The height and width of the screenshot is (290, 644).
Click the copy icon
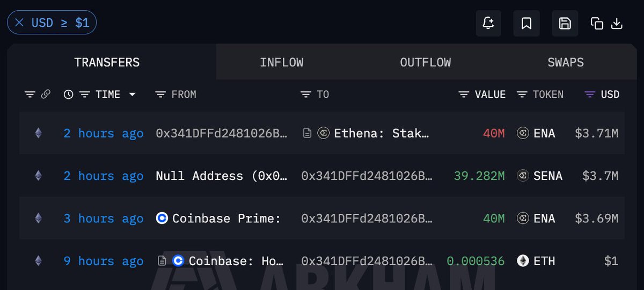pos(597,23)
